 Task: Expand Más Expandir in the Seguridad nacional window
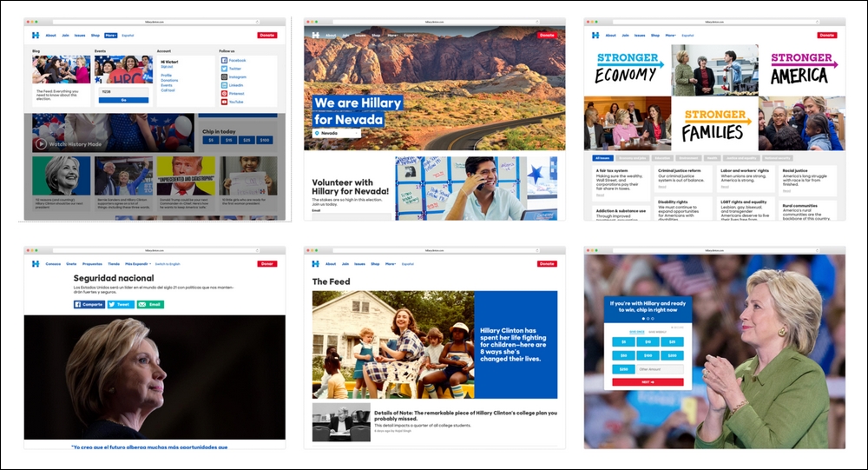138,264
